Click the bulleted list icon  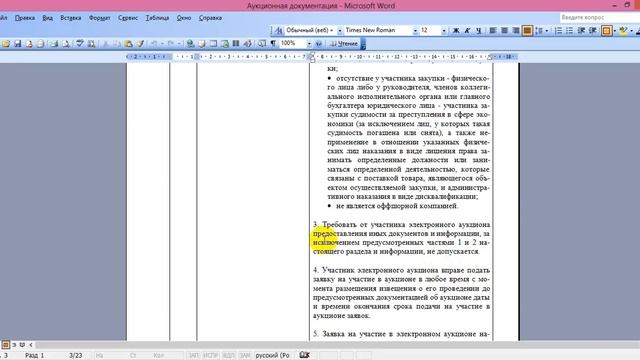coord(570,31)
